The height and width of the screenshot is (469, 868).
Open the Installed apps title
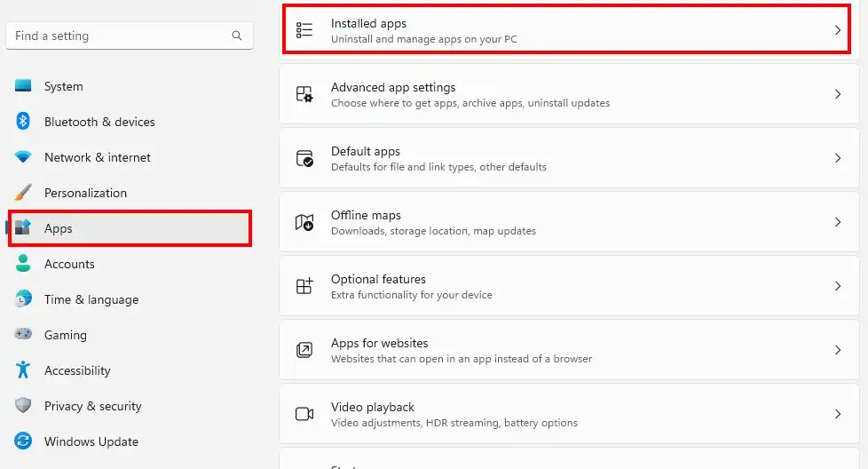[x=368, y=23]
